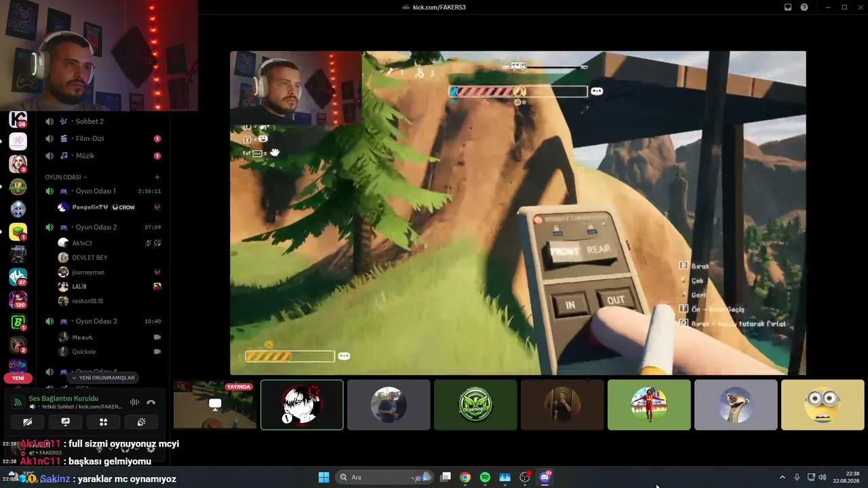Select the anime avatar participant tile

click(302, 405)
